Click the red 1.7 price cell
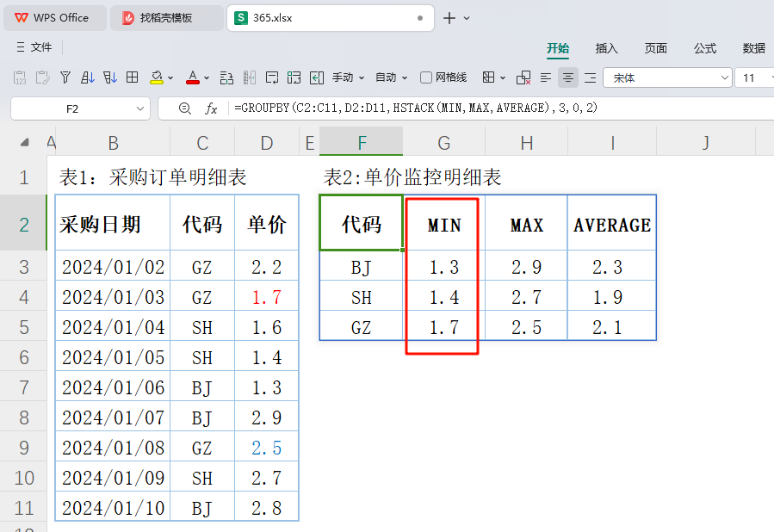The width and height of the screenshot is (774, 532). 267,297
